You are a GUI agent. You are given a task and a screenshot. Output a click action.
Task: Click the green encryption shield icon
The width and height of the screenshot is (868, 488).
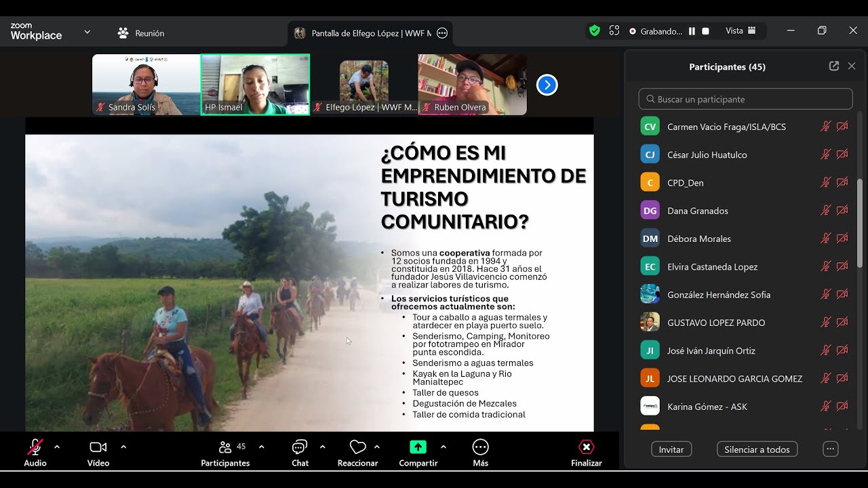click(x=595, y=30)
